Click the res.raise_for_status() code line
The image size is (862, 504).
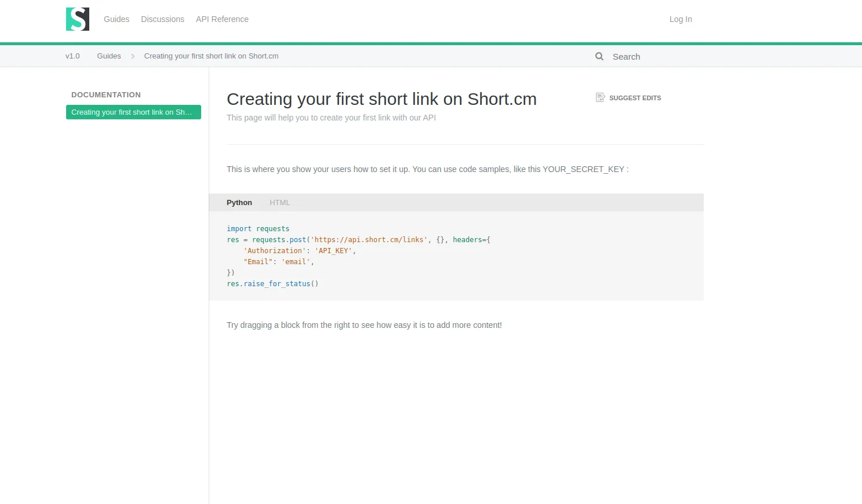tap(272, 284)
